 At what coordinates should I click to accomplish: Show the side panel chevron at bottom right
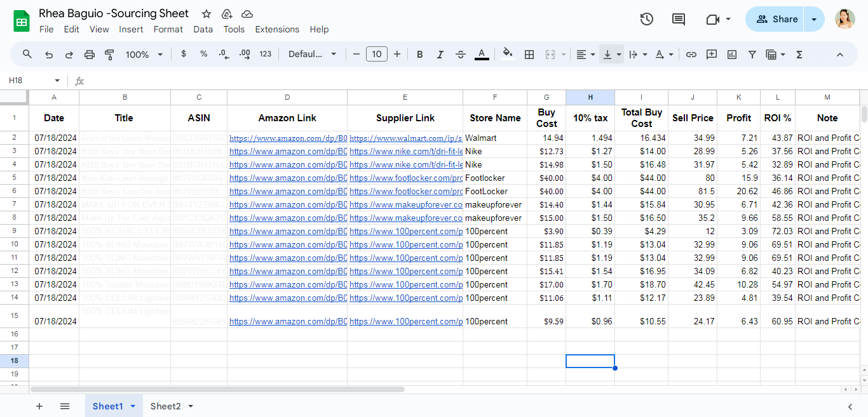pos(850,406)
